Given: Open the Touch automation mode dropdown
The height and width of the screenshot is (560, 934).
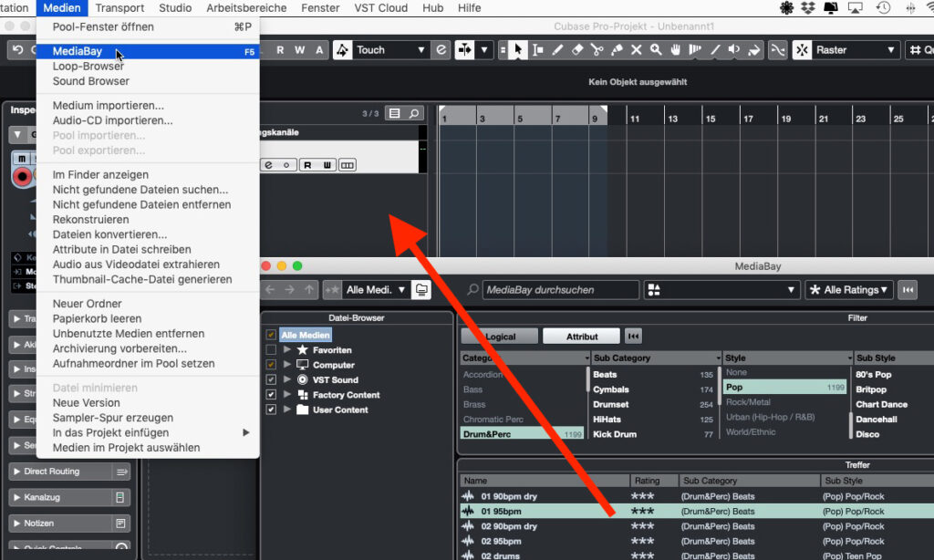Looking at the screenshot, I should [x=390, y=50].
